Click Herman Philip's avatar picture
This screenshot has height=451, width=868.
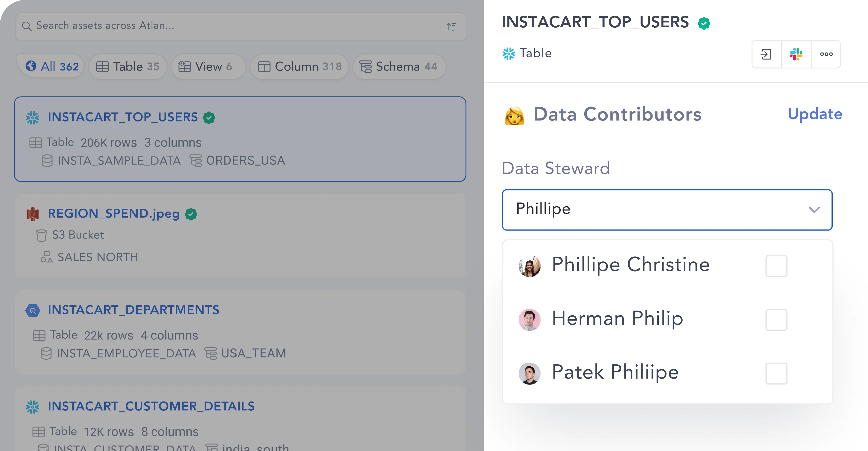[x=529, y=320]
